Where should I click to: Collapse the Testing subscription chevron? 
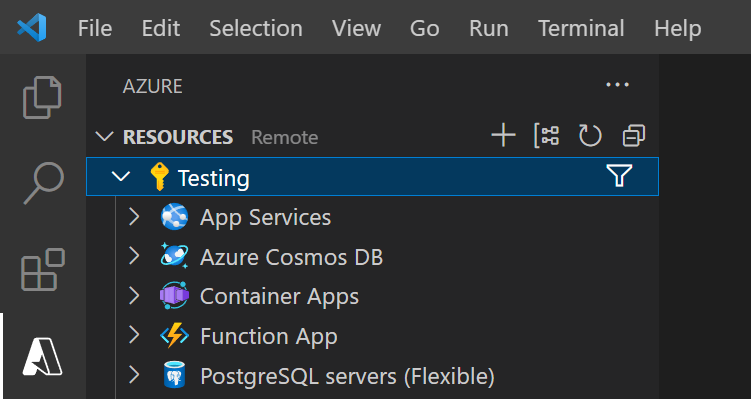tap(121, 176)
